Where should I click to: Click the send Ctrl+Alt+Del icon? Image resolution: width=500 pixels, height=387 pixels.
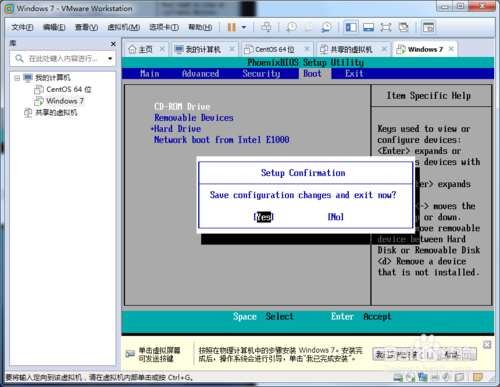266,27
